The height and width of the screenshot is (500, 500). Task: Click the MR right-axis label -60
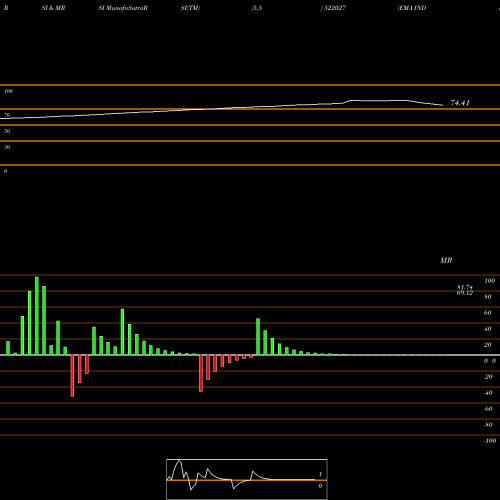click(x=488, y=409)
